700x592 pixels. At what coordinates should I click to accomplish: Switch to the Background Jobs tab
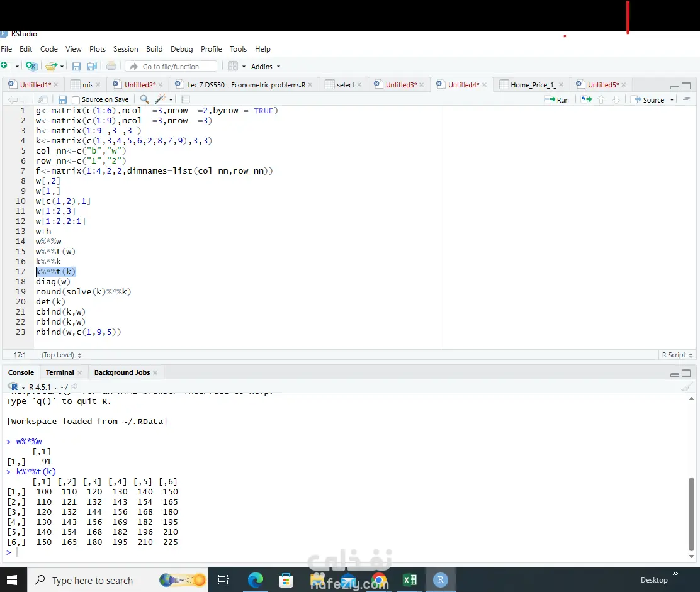122,372
